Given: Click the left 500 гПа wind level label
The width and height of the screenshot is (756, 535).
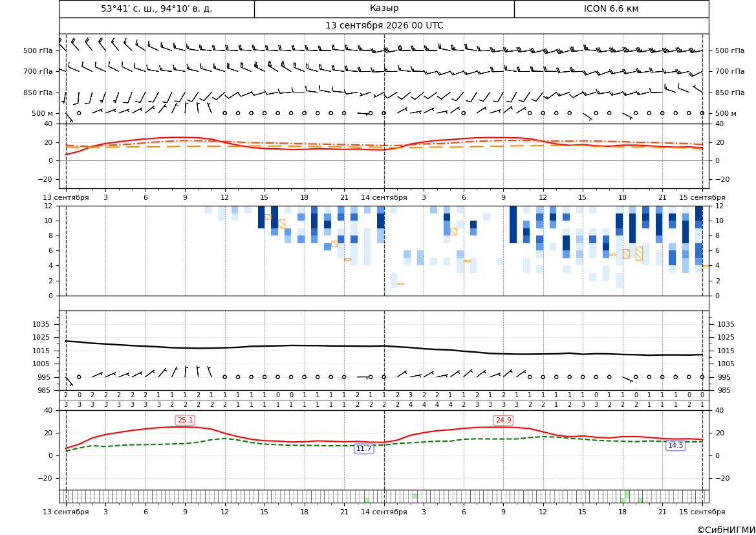Looking at the screenshot, I should tap(38, 50).
